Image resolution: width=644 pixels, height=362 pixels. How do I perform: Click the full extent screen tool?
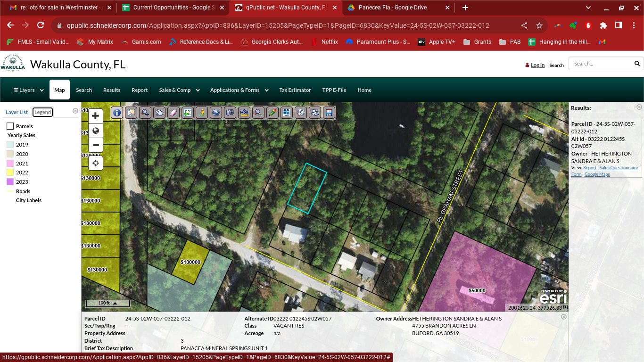tap(287, 113)
